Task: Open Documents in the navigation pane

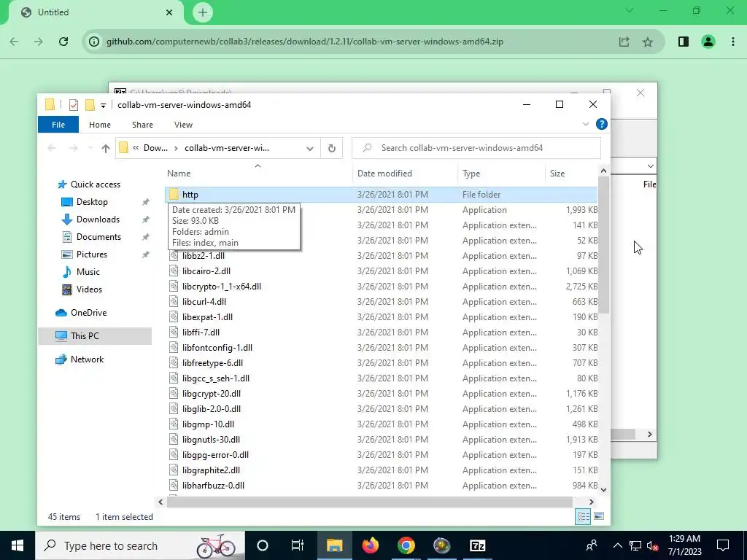Action: [x=98, y=237]
